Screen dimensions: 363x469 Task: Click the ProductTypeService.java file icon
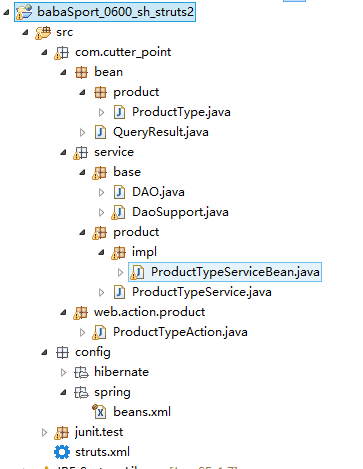119,292
